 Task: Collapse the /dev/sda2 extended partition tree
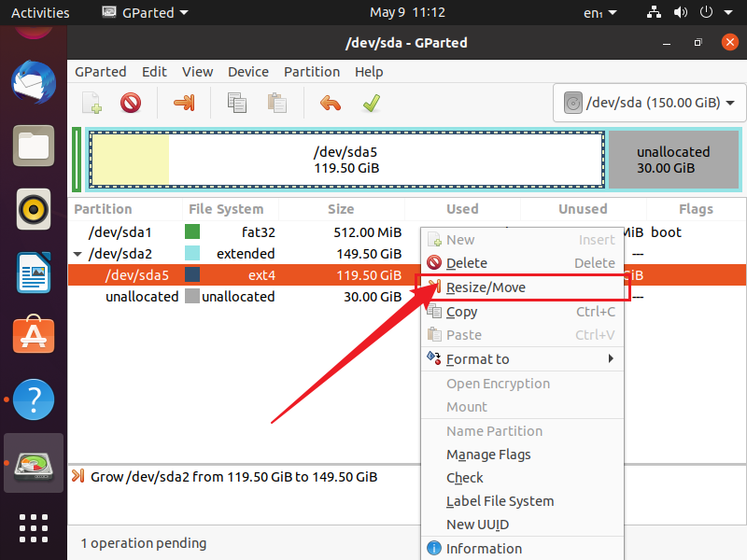pyautogui.click(x=78, y=254)
